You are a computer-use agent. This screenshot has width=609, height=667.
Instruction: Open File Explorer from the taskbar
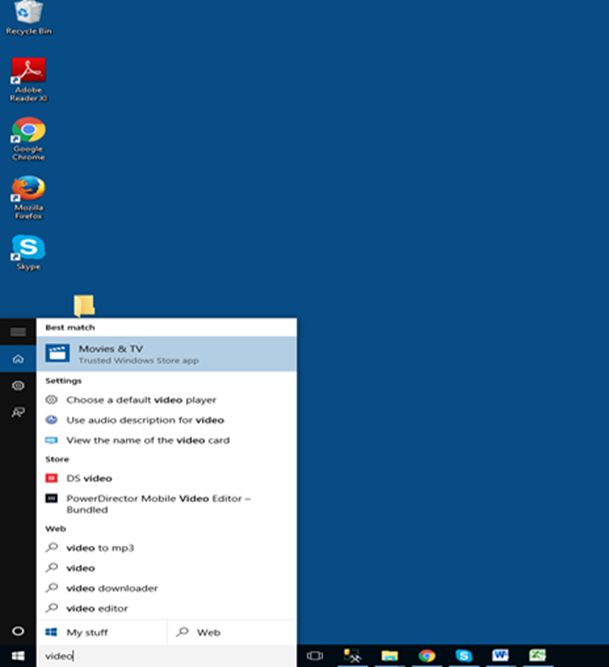pyautogui.click(x=389, y=656)
